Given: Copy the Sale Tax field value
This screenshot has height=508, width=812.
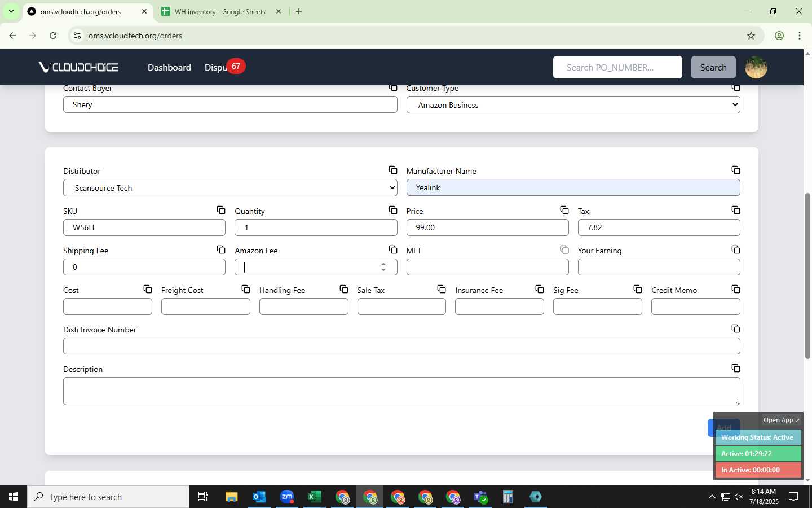Looking at the screenshot, I should click(x=442, y=289).
